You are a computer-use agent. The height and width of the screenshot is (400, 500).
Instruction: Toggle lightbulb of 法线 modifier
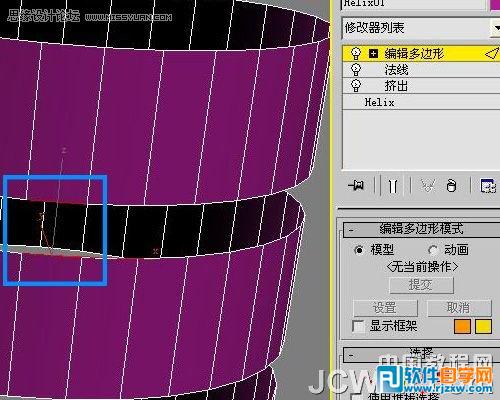coord(356,70)
